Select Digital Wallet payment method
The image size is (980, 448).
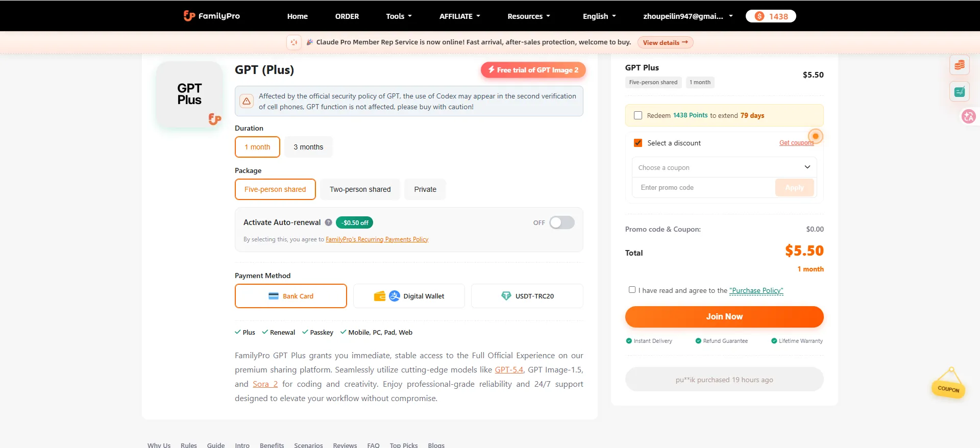tap(409, 296)
